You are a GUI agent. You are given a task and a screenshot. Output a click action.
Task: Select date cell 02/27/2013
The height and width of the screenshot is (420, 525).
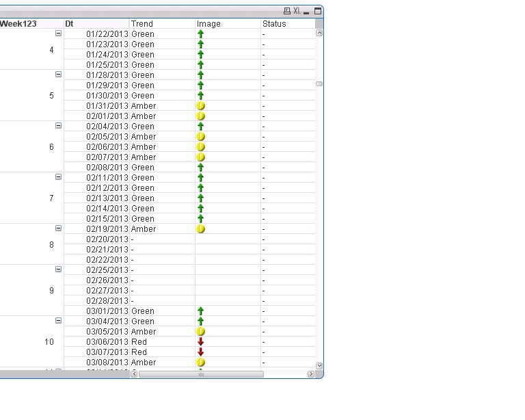tap(96, 291)
